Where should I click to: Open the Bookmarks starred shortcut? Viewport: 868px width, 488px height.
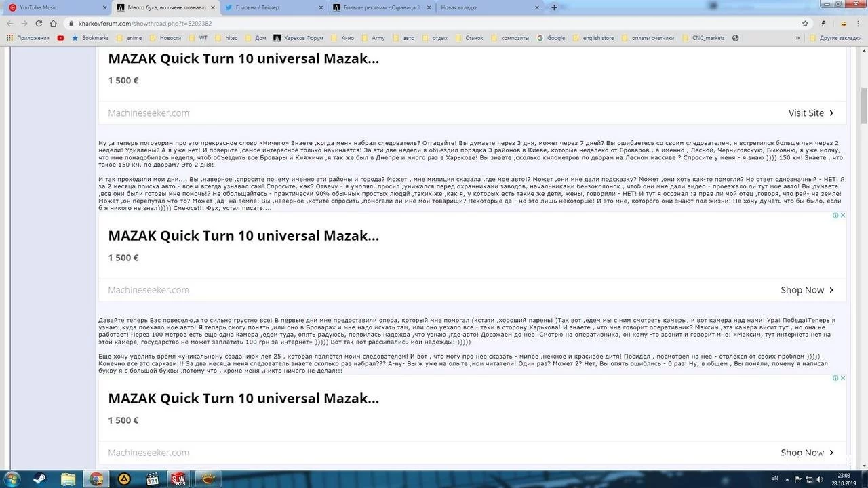(x=90, y=38)
